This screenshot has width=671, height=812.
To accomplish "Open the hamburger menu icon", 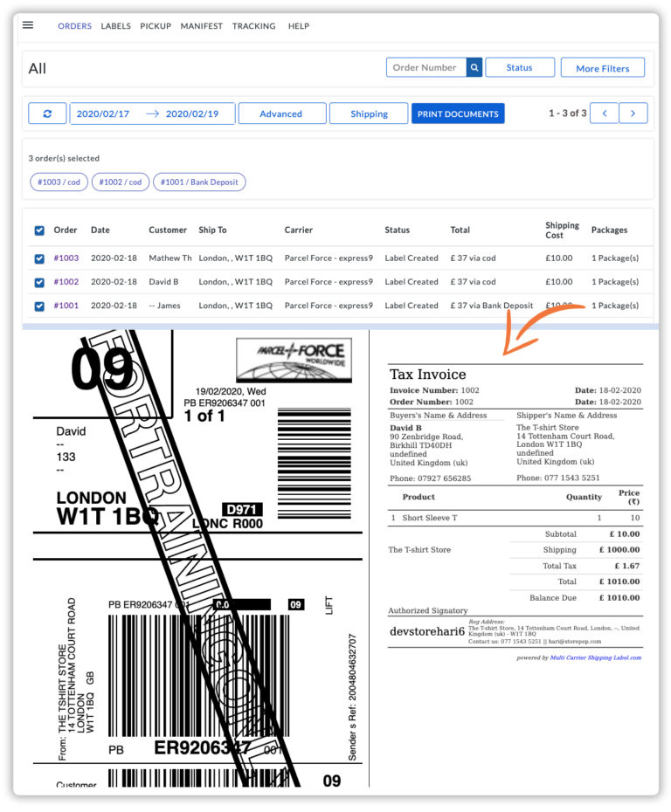I will click(x=28, y=25).
